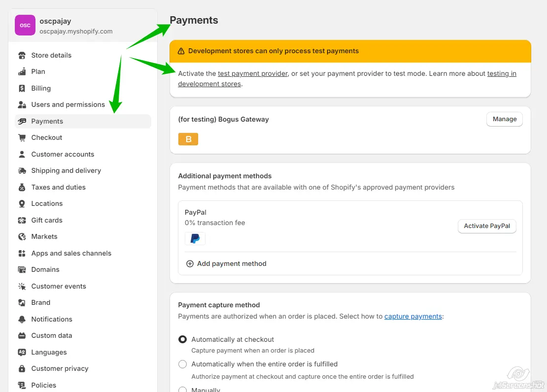Select capture when entire order is fulfilled
This screenshot has height=392, width=547.
183,364
